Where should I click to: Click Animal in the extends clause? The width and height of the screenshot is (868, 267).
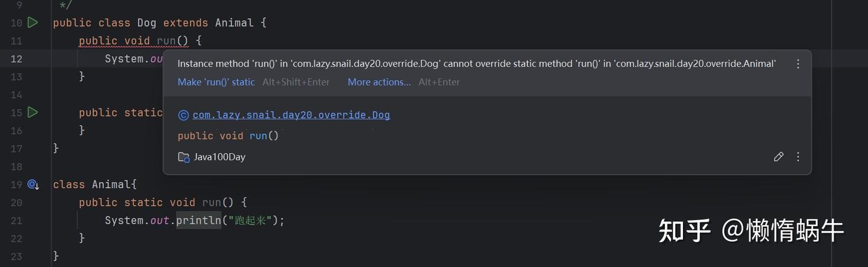coord(234,23)
